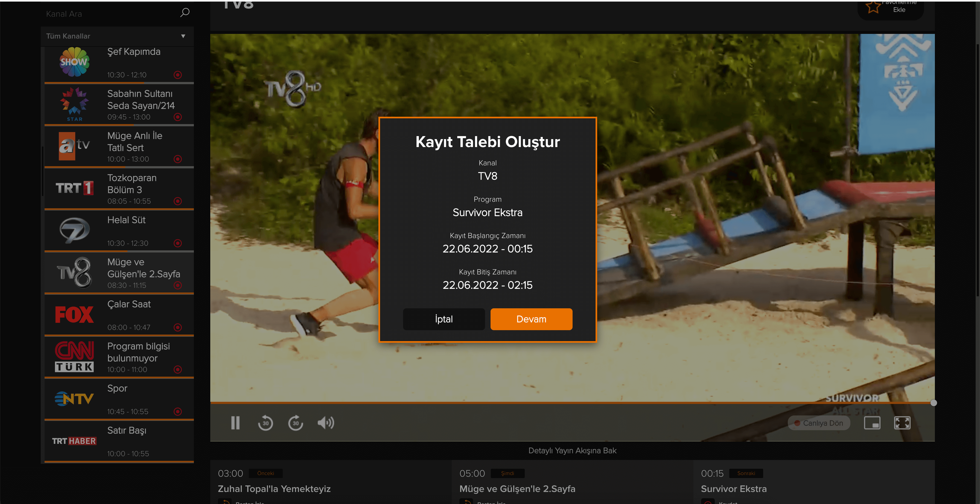Viewport: 980px width, 504px height.
Task: Enter fullscreen mode
Action: click(902, 423)
